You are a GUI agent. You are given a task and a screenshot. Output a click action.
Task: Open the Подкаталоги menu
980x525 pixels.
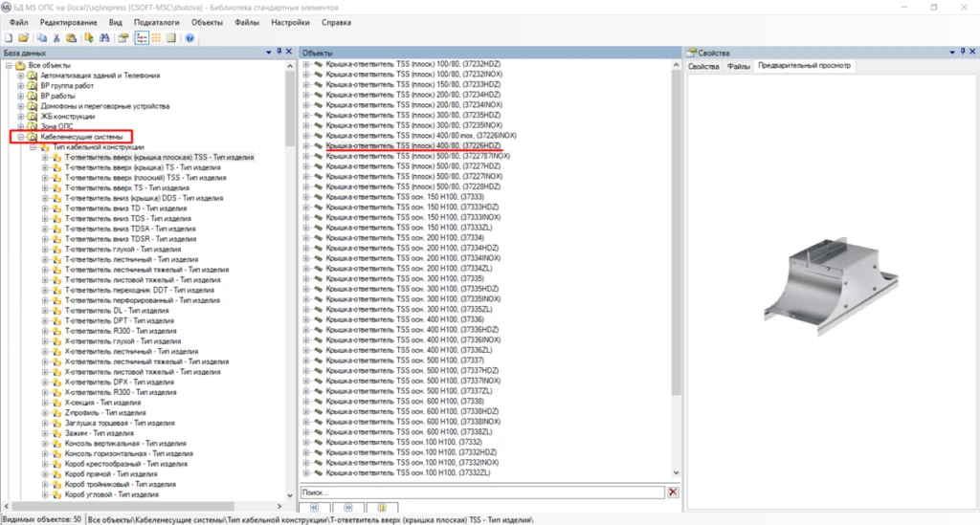(157, 21)
